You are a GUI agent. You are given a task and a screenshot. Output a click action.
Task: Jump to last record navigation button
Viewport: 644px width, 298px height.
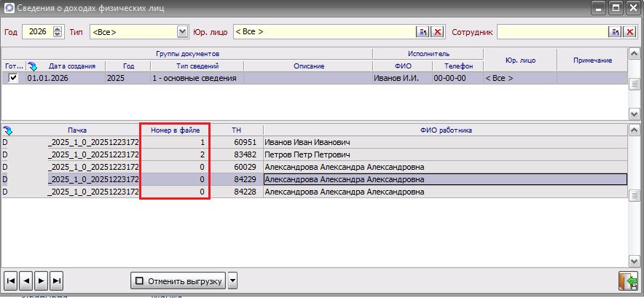click(56, 281)
